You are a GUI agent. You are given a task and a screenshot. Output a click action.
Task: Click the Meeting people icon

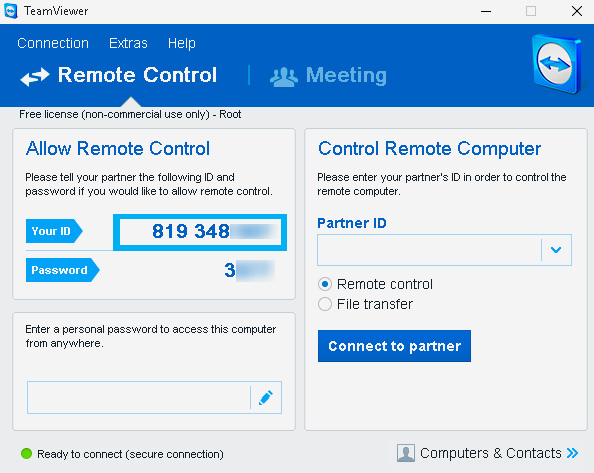click(284, 77)
